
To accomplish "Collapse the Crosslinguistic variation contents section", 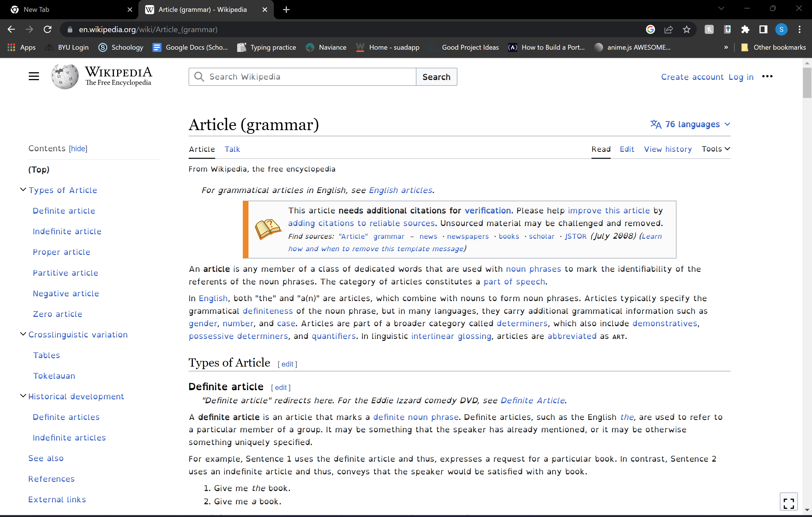I will [23, 334].
